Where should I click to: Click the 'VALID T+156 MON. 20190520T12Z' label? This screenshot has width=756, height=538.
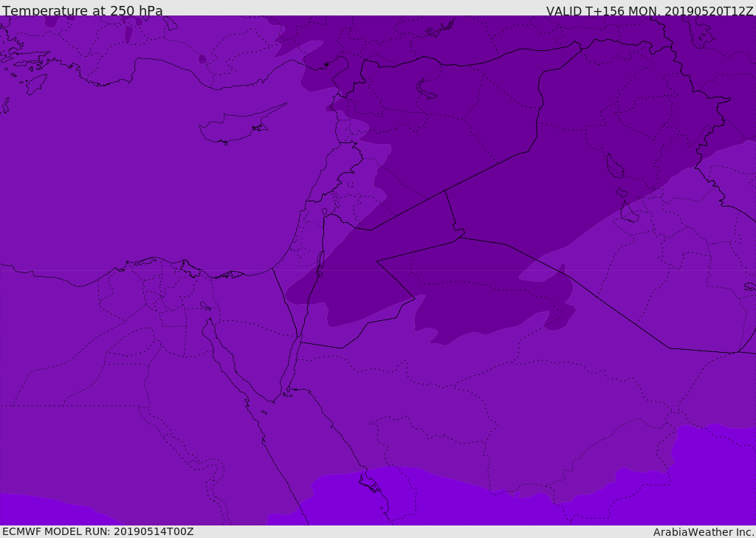click(x=650, y=10)
